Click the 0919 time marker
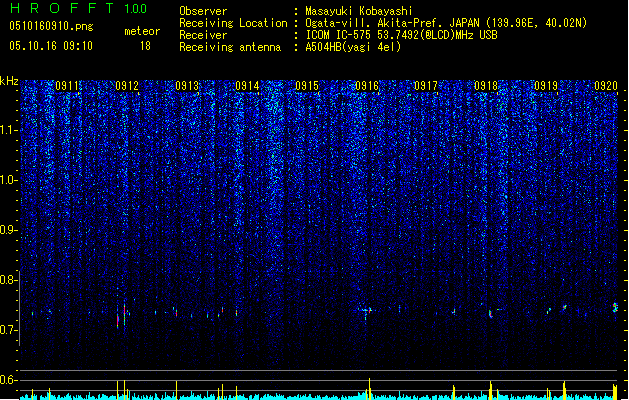The image size is (629, 400). (546, 86)
